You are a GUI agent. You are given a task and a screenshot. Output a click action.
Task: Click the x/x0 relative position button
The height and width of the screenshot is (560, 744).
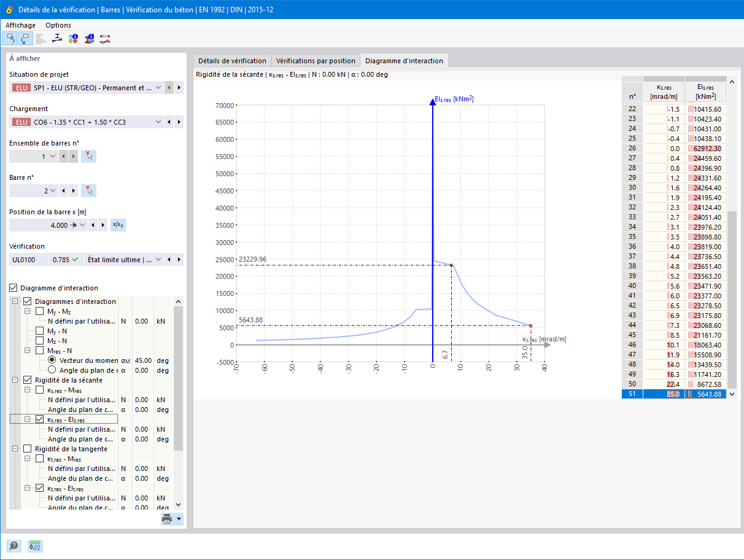[x=118, y=225]
